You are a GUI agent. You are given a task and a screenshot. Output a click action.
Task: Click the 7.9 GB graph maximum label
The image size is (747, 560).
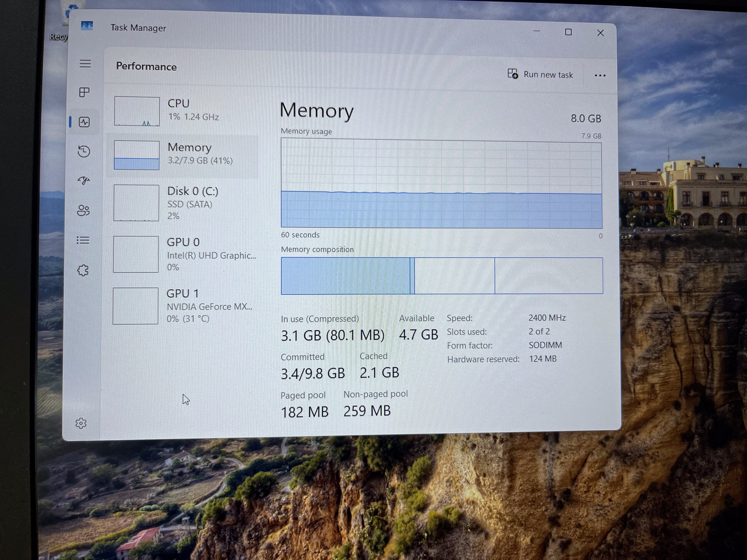591,136
